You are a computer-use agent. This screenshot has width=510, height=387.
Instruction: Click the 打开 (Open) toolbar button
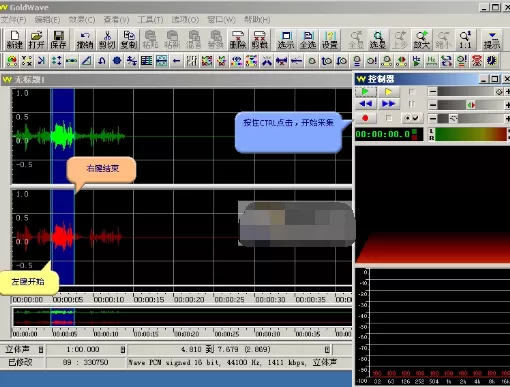(36, 40)
